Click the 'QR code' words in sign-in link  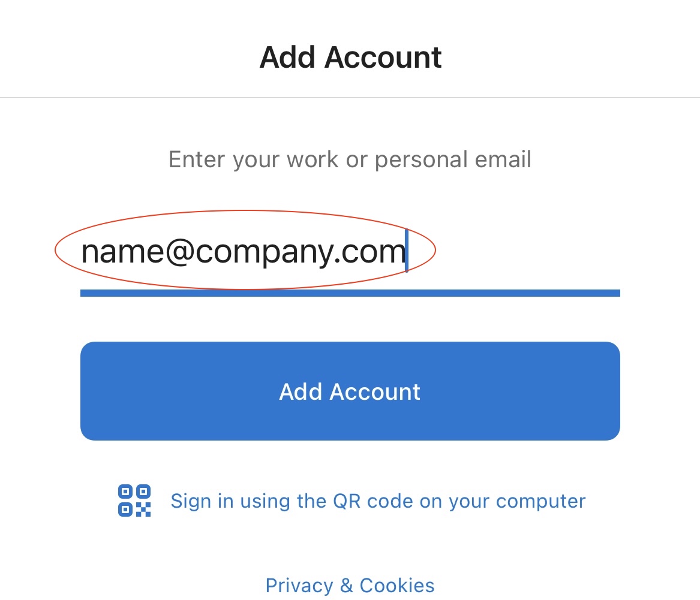[x=366, y=502]
